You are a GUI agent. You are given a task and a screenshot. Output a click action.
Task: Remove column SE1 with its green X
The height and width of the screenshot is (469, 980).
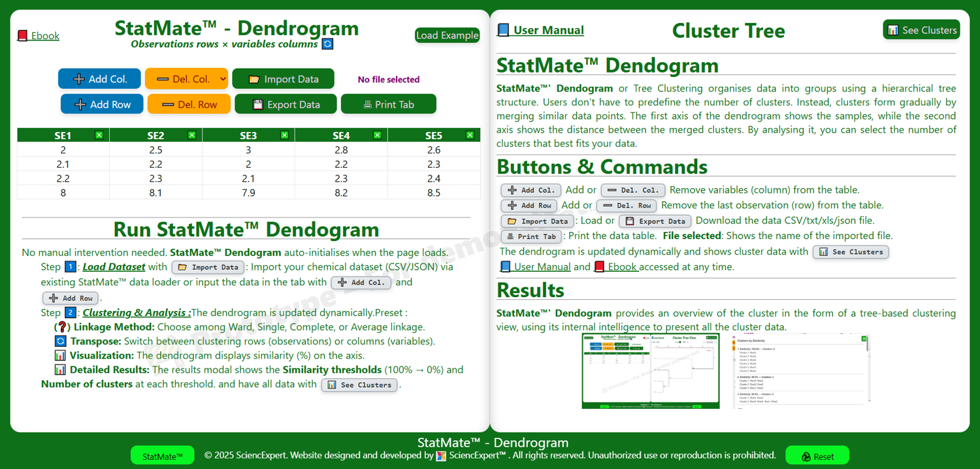(99, 135)
